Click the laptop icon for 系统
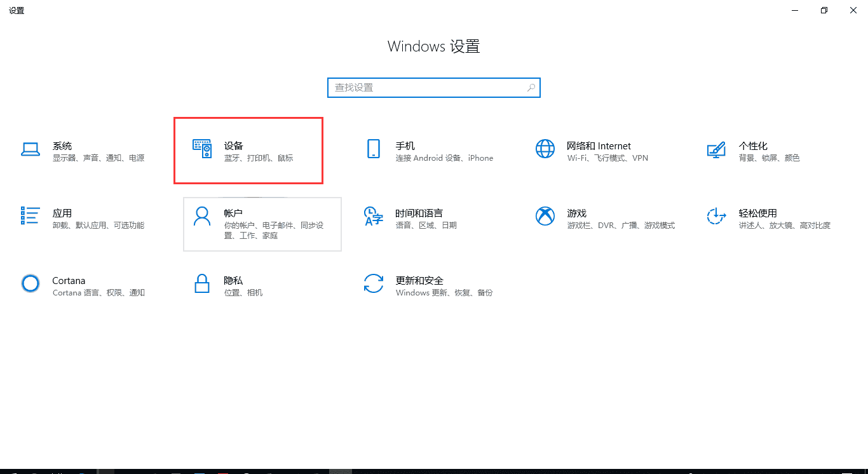 tap(31, 149)
